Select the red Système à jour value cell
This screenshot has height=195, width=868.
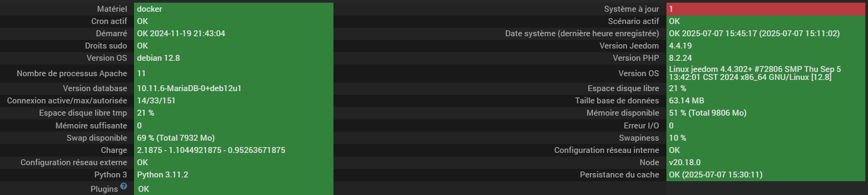(765, 9)
